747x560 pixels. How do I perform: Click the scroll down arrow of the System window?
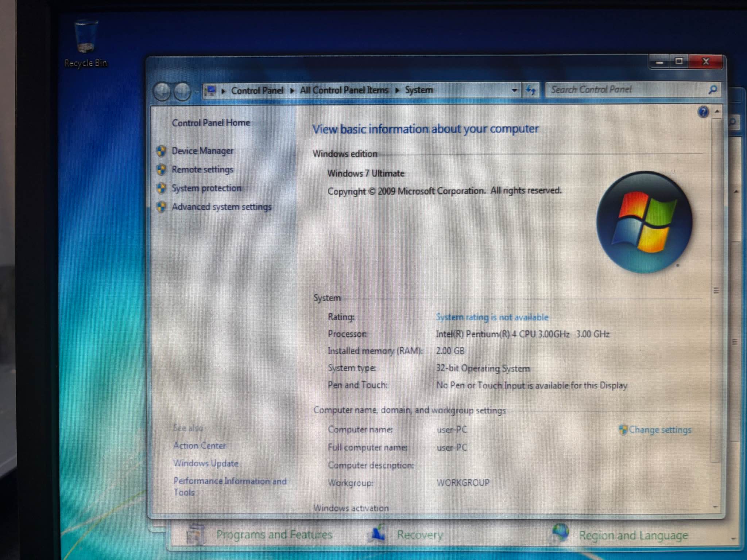pyautogui.click(x=715, y=507)
